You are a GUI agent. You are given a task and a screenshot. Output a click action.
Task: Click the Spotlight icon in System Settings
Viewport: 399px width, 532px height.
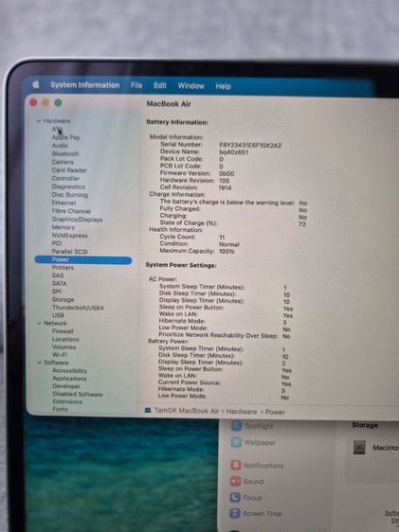click(236, 425)
